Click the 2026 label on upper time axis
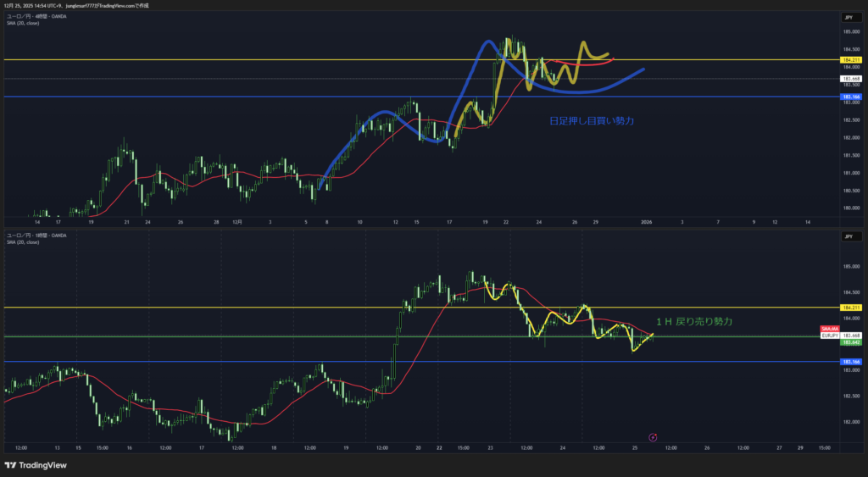The width and height of the screenshot is (868, 477). pyautogui.click(x=645, y=221)
